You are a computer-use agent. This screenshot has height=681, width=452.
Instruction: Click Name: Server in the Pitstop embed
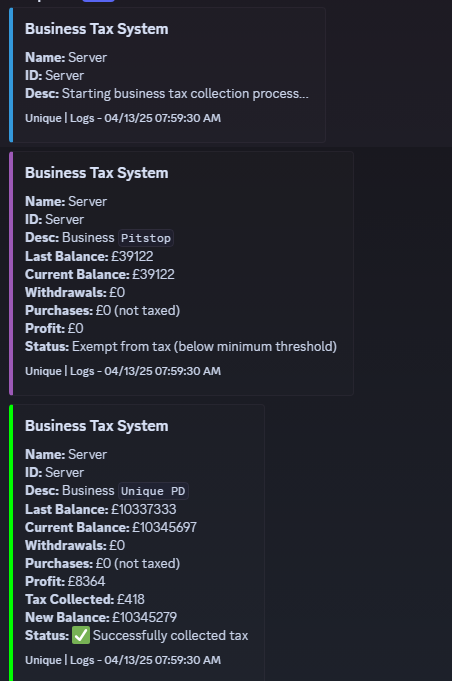point(66,202)
